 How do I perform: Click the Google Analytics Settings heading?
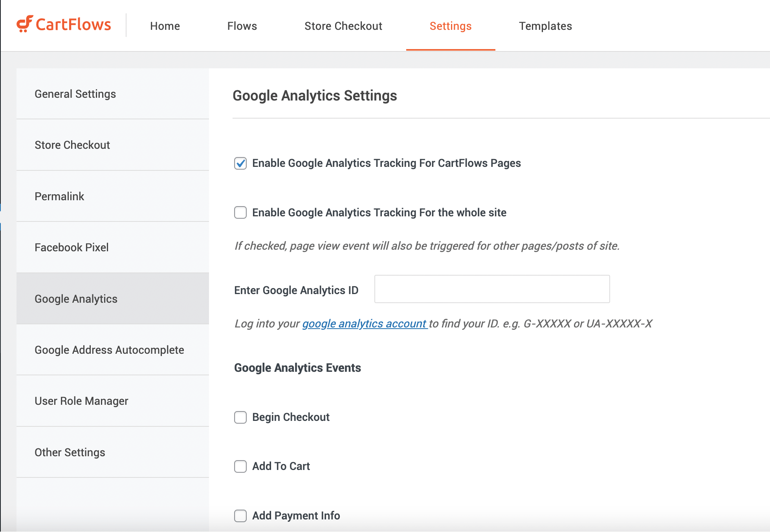point(315,96)
